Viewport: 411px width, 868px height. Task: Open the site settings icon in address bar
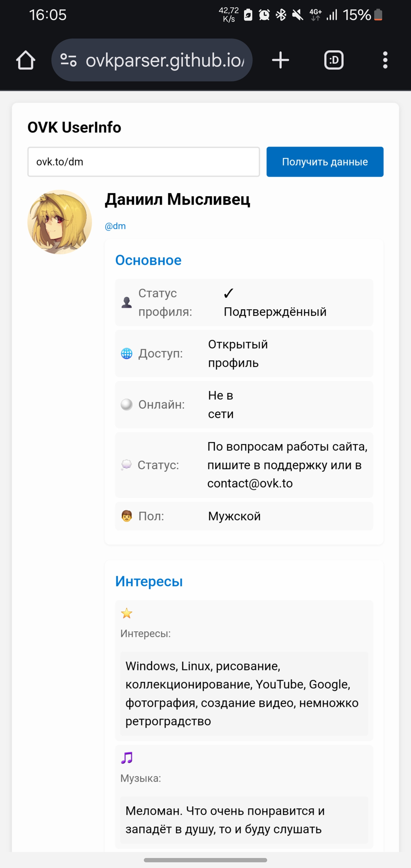(x=68, y=60)
